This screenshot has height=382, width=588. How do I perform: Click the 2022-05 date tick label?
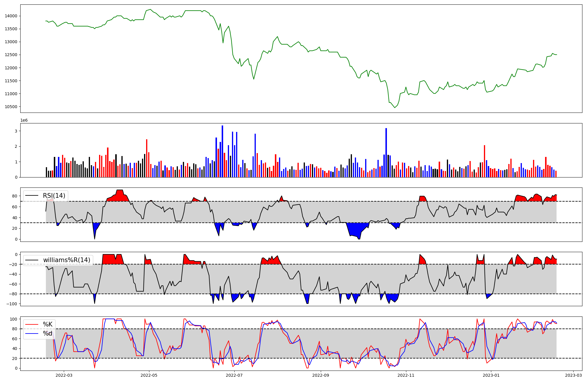(149, 375)
